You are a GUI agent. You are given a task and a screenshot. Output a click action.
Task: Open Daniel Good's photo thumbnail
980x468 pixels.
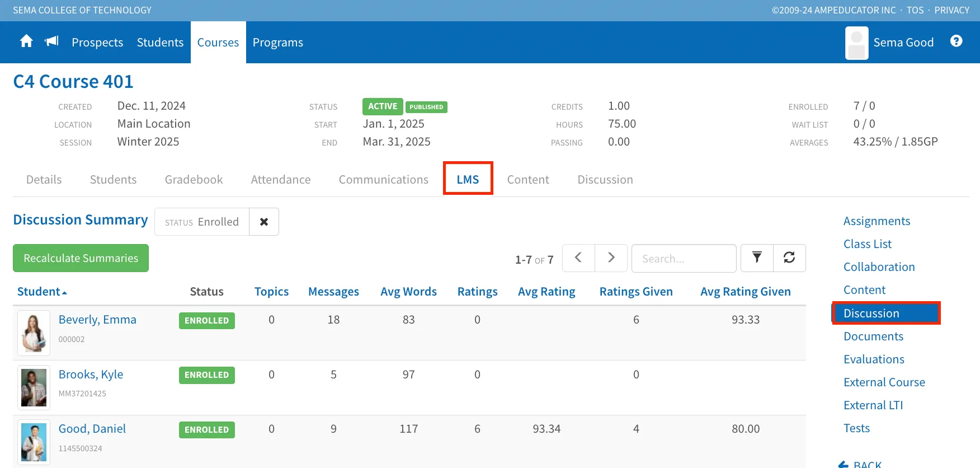(x=34, y=442)
